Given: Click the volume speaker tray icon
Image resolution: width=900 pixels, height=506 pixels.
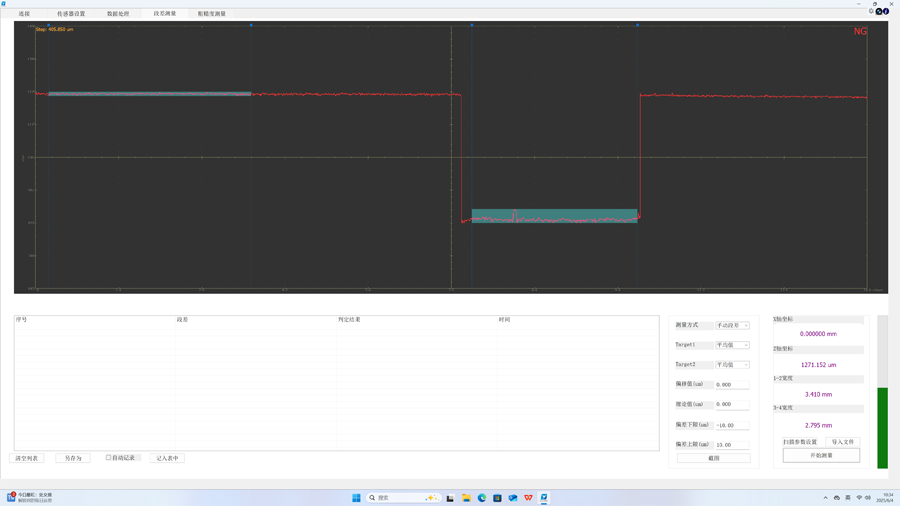Looking at the screenshot, I should pos(868,498).
